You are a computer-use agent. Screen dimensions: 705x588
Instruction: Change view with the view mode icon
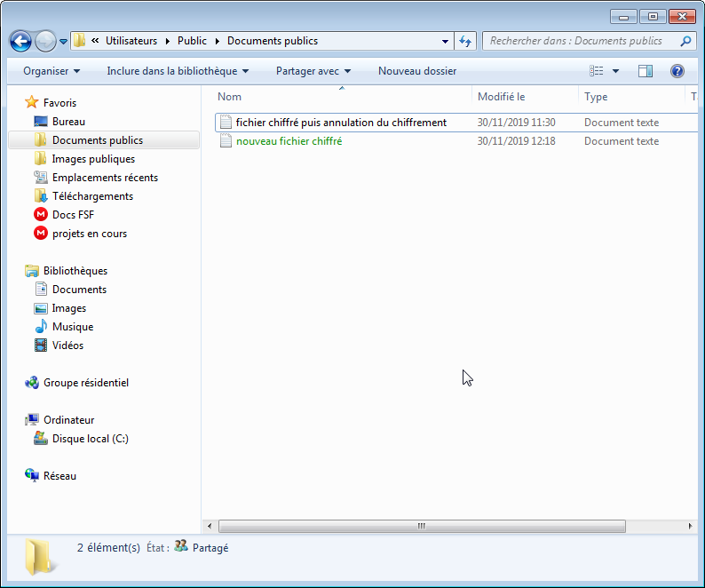597,71
